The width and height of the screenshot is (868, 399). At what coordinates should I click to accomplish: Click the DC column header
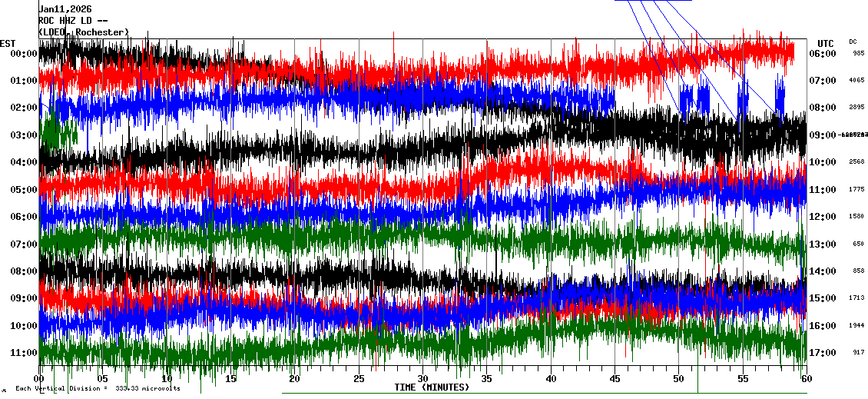click(853, 42)
